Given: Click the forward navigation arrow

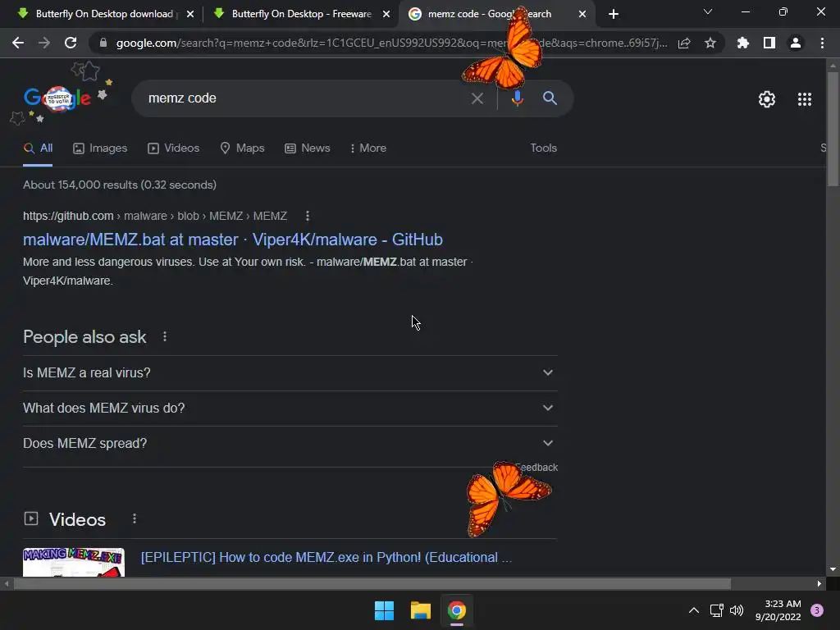Looking at the screenshot, I should (44, 43).
